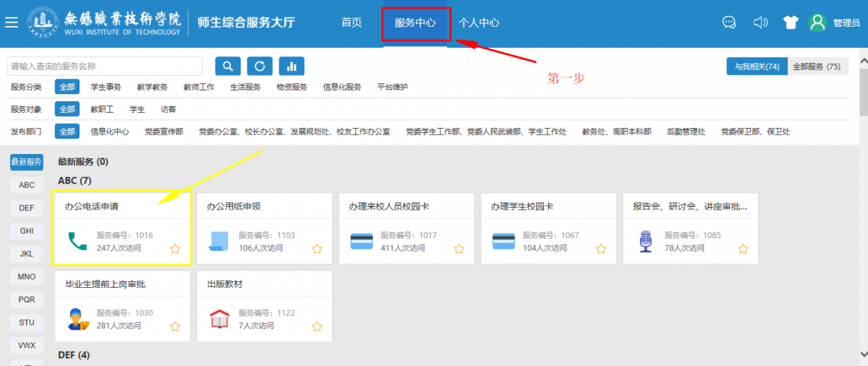Filter department by 后勤管理处
Viewport: 868px width, 366px height.
pyautogui.click(x=686, y=132)
